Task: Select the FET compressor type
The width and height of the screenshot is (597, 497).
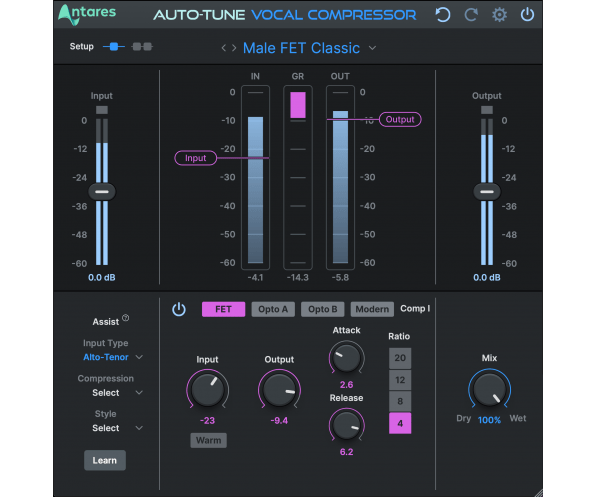Action: tap(223, 309)
